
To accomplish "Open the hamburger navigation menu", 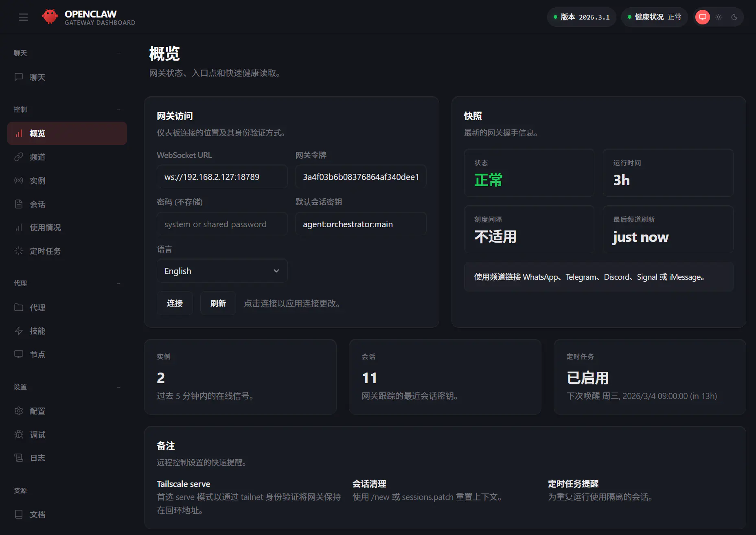I will coord(23,17).
